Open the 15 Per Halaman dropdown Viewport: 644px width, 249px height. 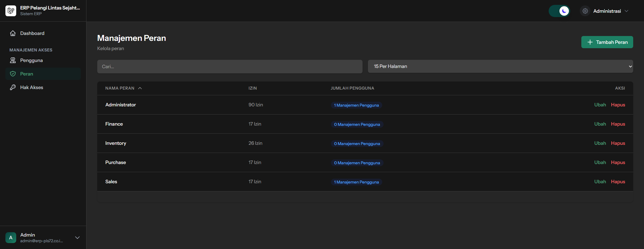500,66
